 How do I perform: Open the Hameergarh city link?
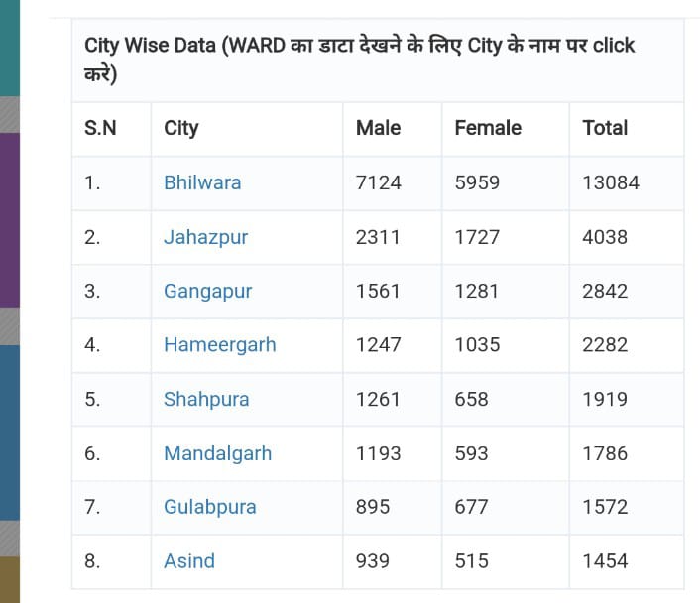click(220, 345)
